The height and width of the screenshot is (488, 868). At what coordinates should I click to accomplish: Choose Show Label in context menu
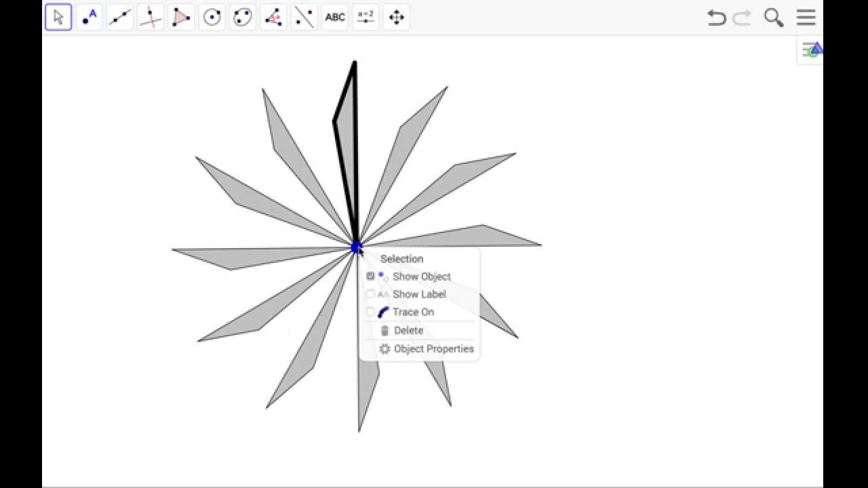[419, 294]
